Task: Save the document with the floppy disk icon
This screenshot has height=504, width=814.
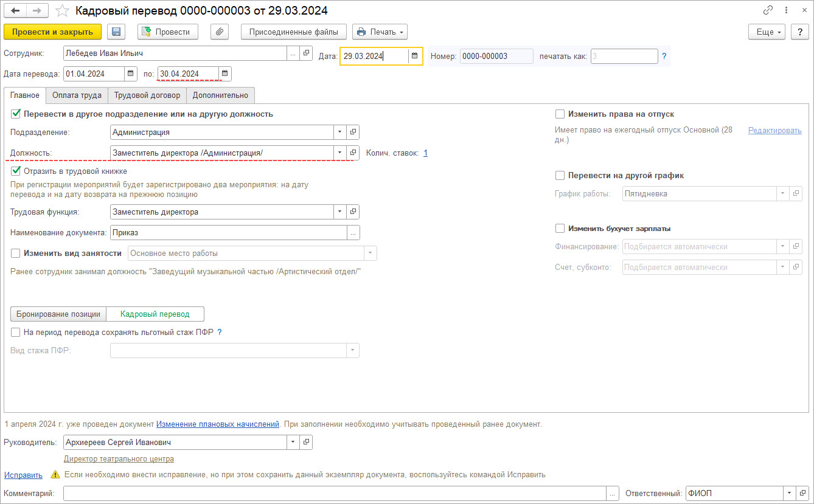Action: pyautogui.click(x=116, y=32)
